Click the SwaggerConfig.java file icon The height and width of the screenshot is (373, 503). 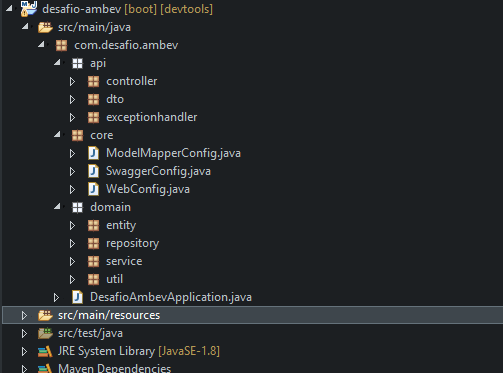coord(93,171)
